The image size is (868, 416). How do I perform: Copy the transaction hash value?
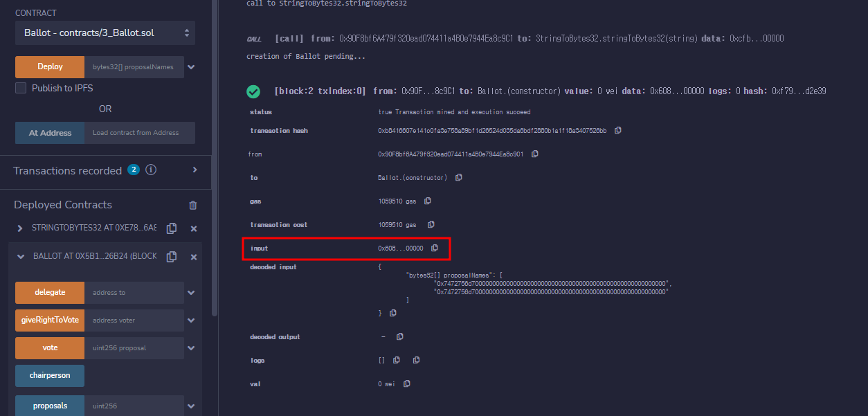618,130
